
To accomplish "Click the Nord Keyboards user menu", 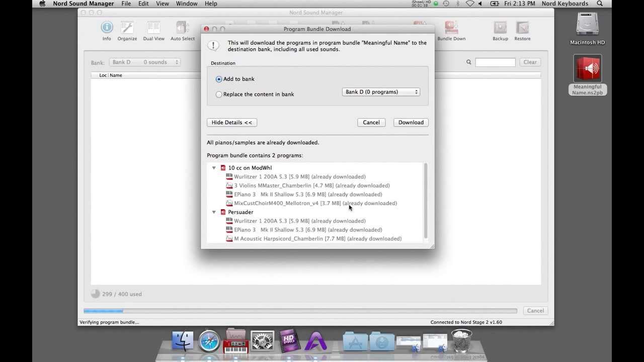I will pyautogui.click(x=565, y=4).
